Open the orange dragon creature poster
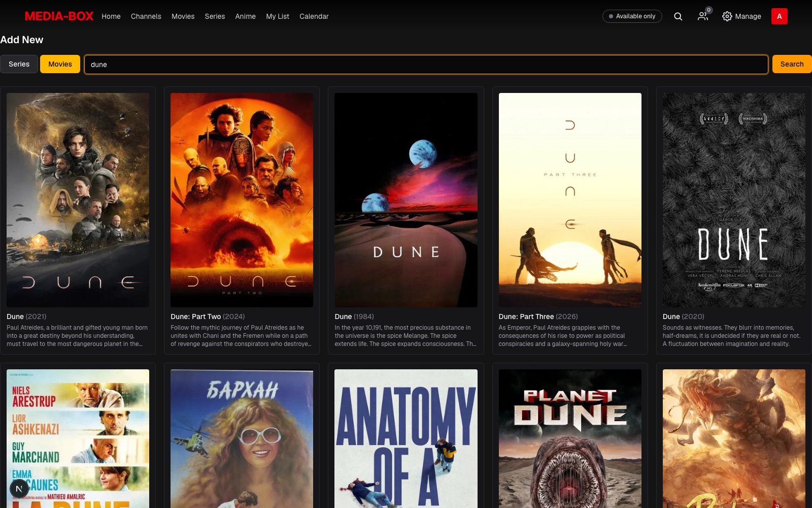Viewport: 812px width, 508px height. pyautogui.click(x=734, y=438)
